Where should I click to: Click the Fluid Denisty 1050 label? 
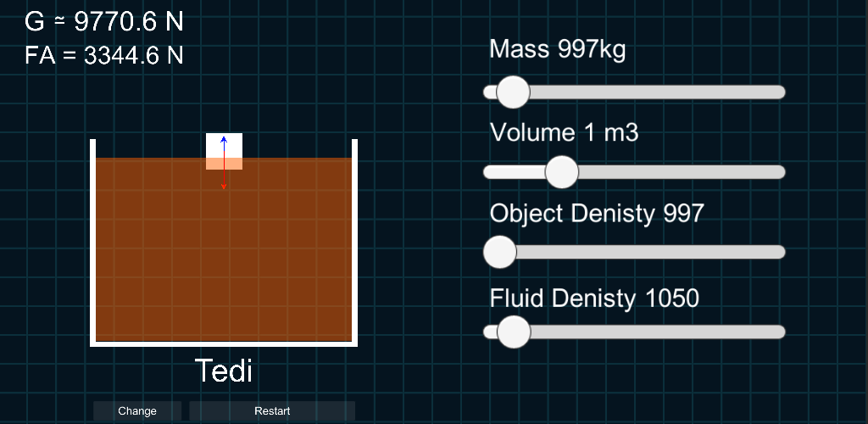click(594, 298)
